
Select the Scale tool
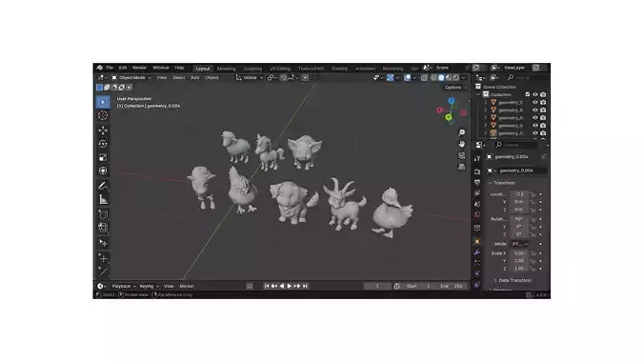tap(103, 157)
